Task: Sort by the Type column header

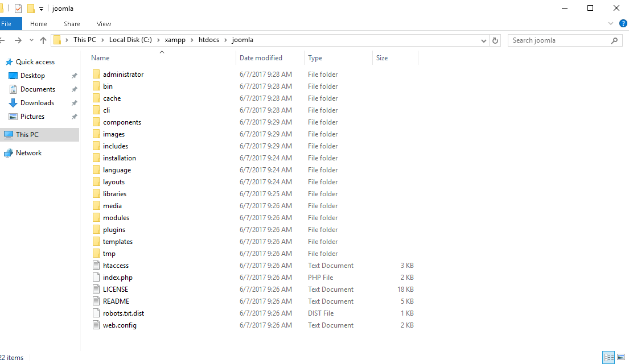Action: 315,57
